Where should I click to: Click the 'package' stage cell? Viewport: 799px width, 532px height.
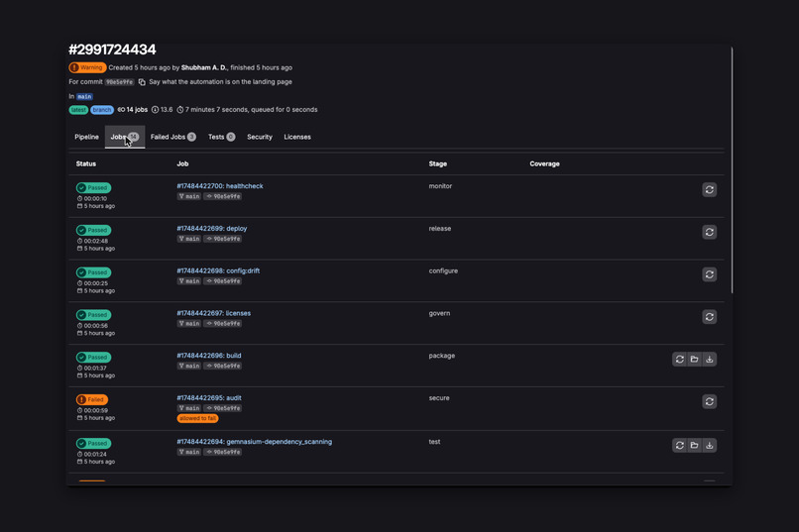coord(442,356)
